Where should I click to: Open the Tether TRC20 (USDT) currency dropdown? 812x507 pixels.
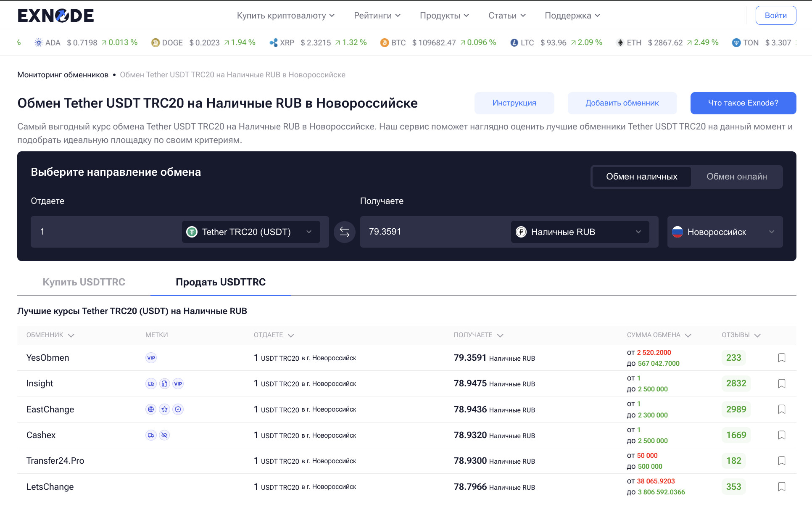[251, 232]
